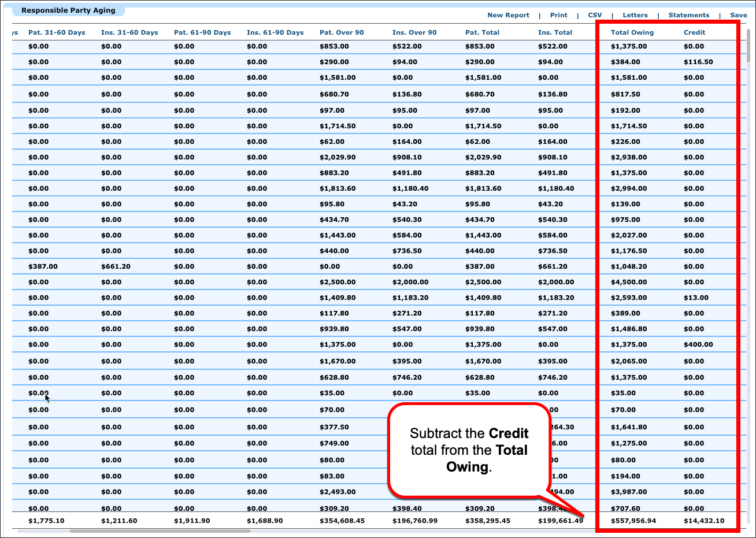This screenshot has height=538, width=756.
Task: Open the Letters link
Action: (635, 16)
